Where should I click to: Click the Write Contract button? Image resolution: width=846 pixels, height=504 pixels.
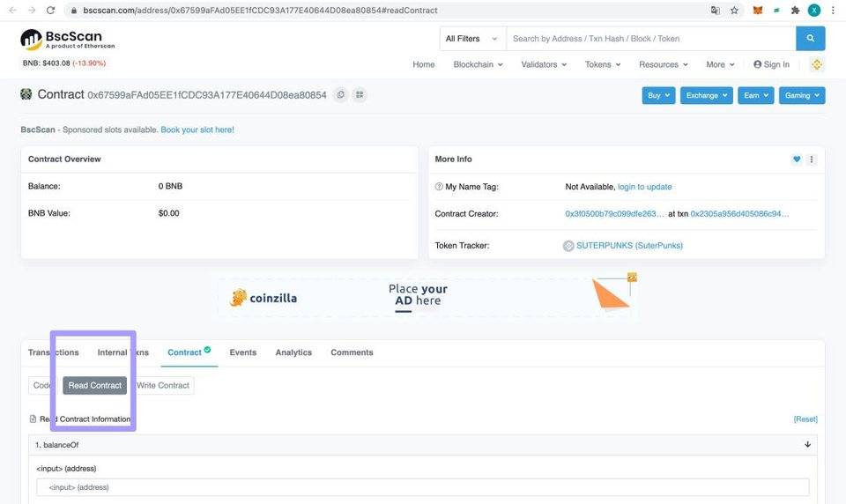tap(163, 385)
